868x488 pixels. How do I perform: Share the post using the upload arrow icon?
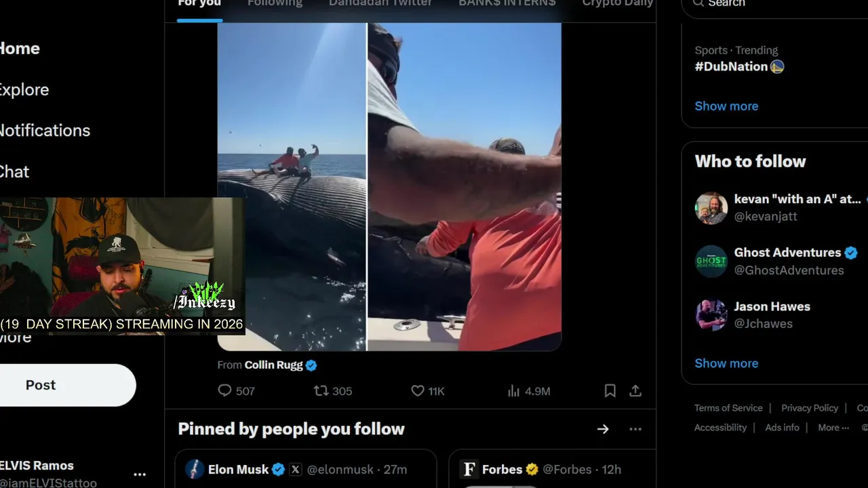[x=635, y=391]
